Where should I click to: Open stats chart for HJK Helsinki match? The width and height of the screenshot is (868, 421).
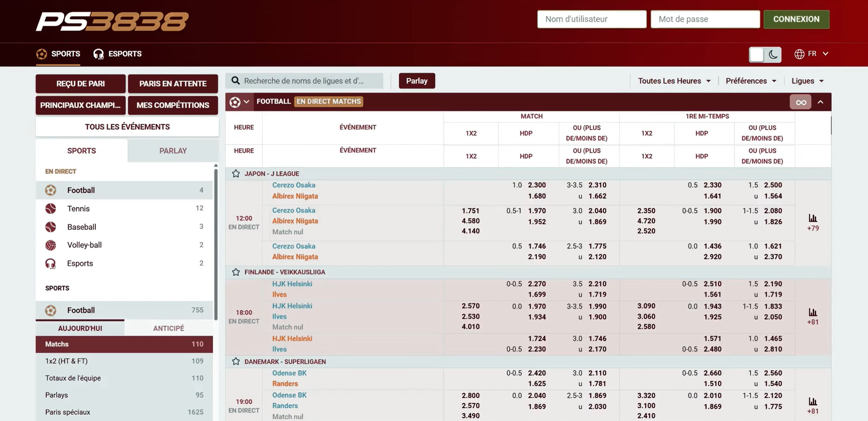click(812, 312)
